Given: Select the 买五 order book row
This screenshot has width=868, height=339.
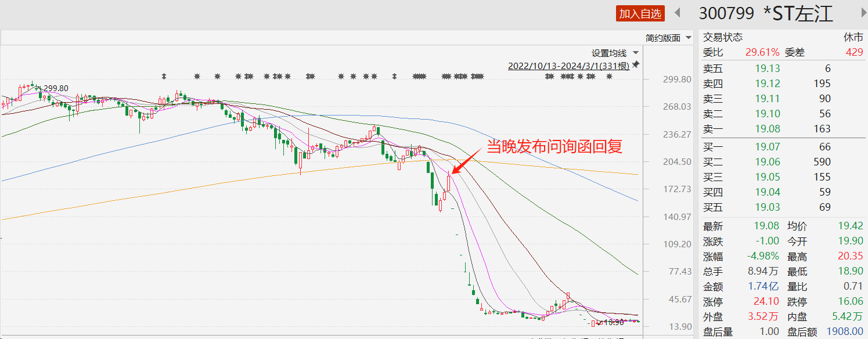Looking at the screenshot, I should (766, 207).
